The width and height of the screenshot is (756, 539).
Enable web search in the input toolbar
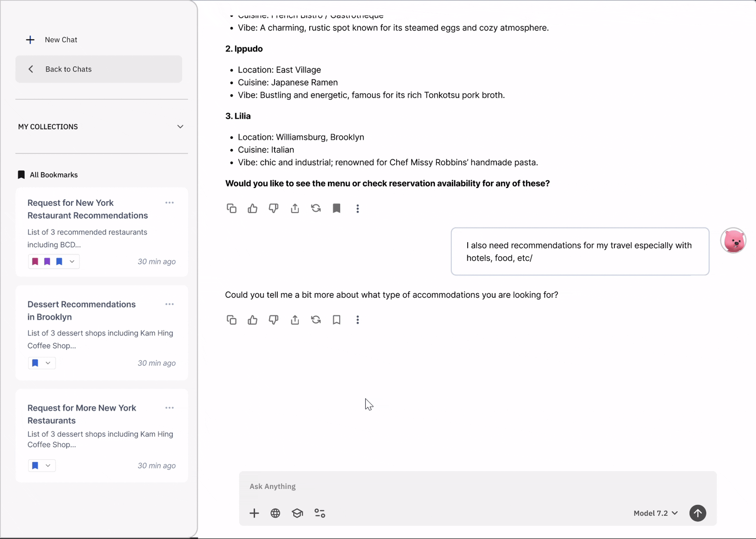[275, 513]
